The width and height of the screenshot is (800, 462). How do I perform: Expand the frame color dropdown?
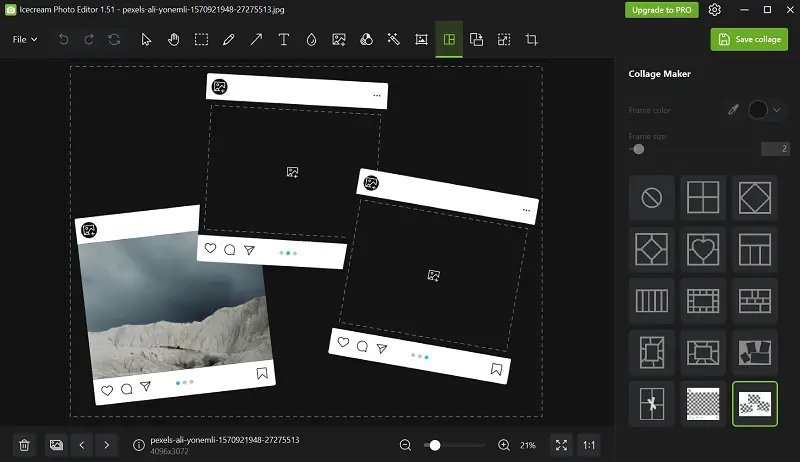[x=777, y=110]
